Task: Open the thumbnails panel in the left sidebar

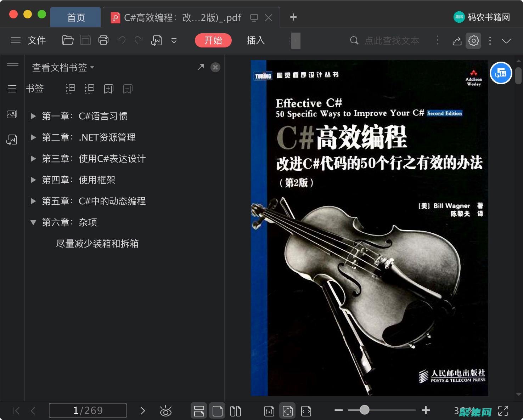Action: (12, 114)
